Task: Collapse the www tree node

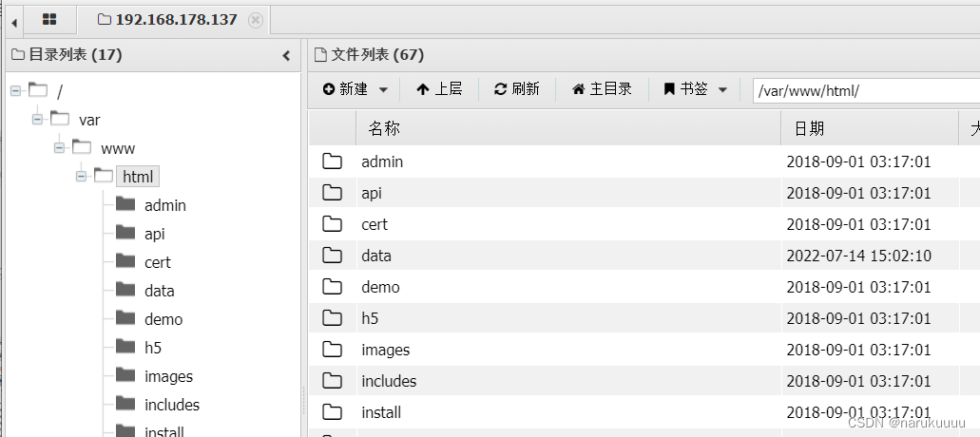Action: (x=59, y=148)
